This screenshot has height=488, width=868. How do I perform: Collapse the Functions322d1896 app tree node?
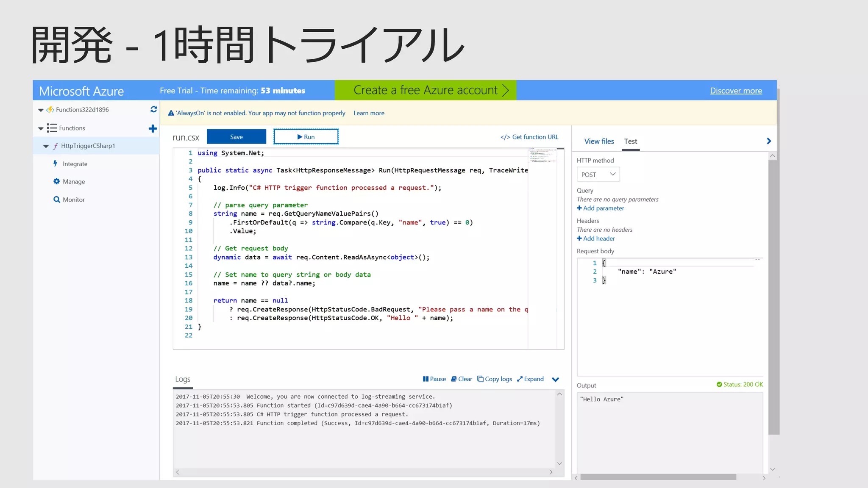41,110
